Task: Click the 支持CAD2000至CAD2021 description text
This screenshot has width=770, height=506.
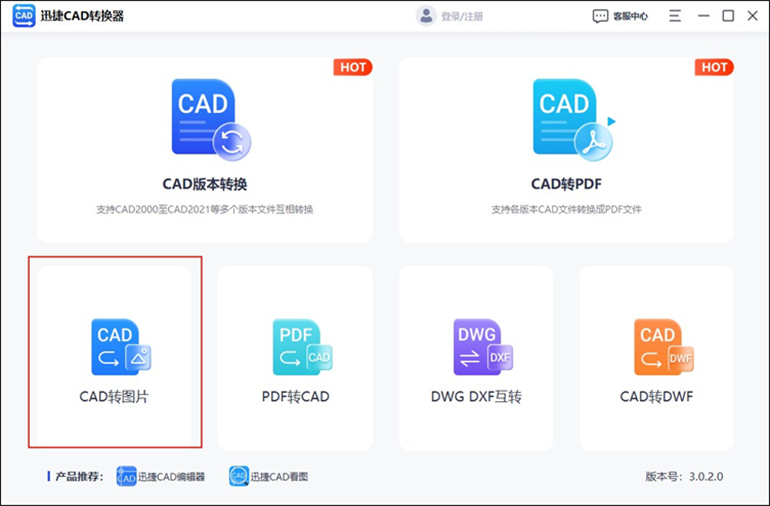Action: point(205,209)
